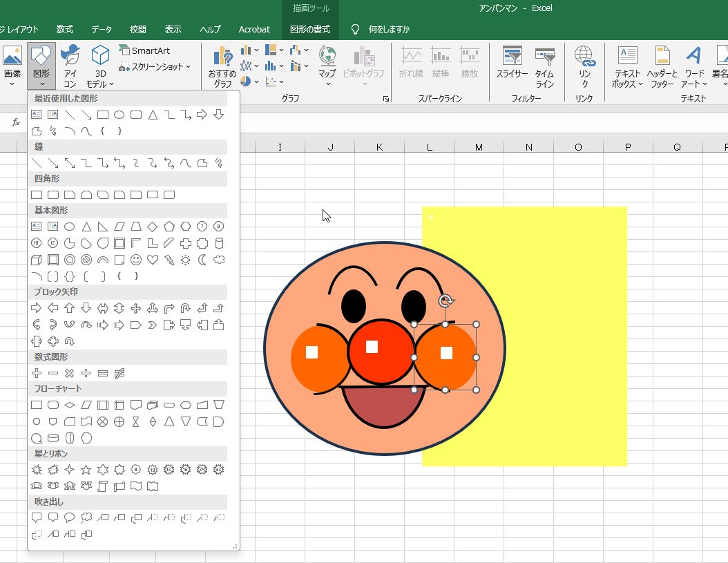Open the 画像 (Pictures) button
The image size is (728, 563).
click(x=12, y=66)
